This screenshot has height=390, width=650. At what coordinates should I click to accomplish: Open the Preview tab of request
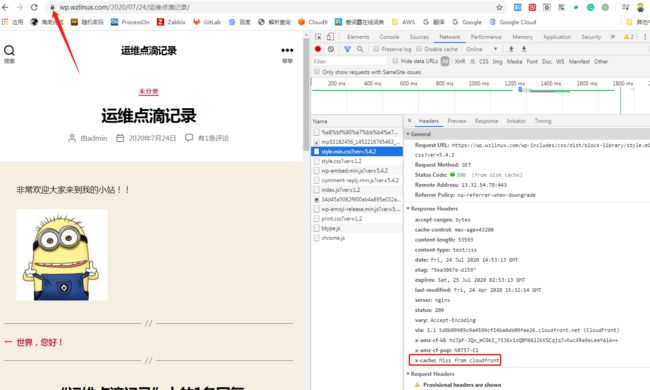457,121
